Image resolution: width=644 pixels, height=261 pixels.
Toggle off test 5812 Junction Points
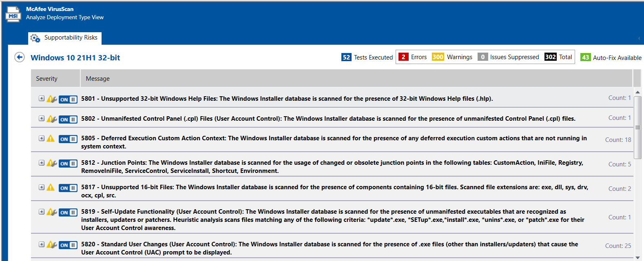[x=68, y=164]
